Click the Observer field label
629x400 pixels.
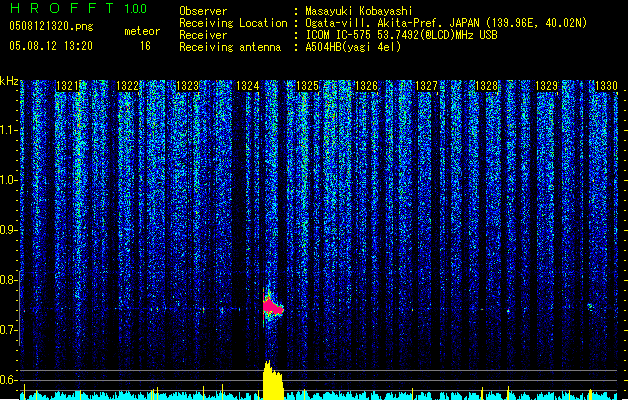point(203,11)
